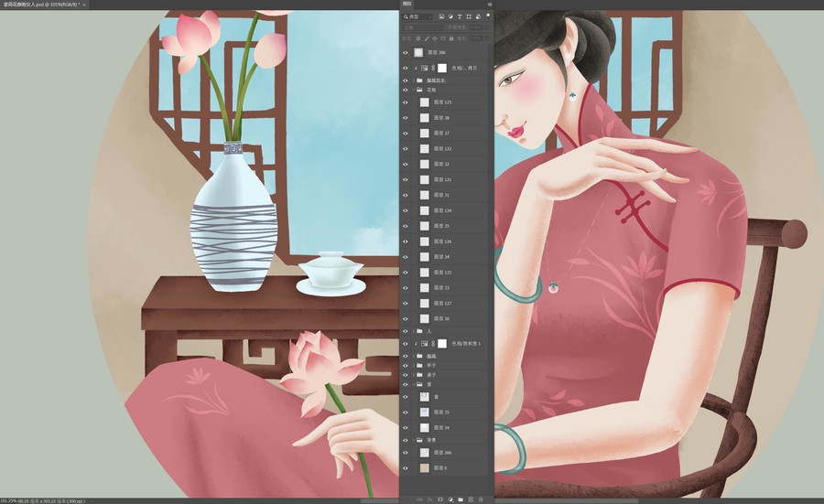Click the lock transparent pixels icon
Viewport: 824px width, 504px height.
(418, 38)
